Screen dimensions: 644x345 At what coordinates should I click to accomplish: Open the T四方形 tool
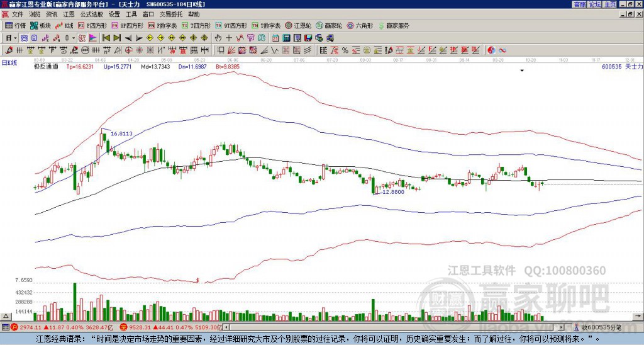click(196, 25)
